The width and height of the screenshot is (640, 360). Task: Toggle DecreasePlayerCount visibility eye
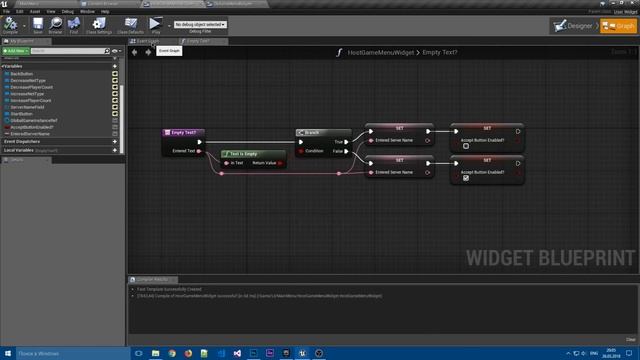click(x=115, y=87)
